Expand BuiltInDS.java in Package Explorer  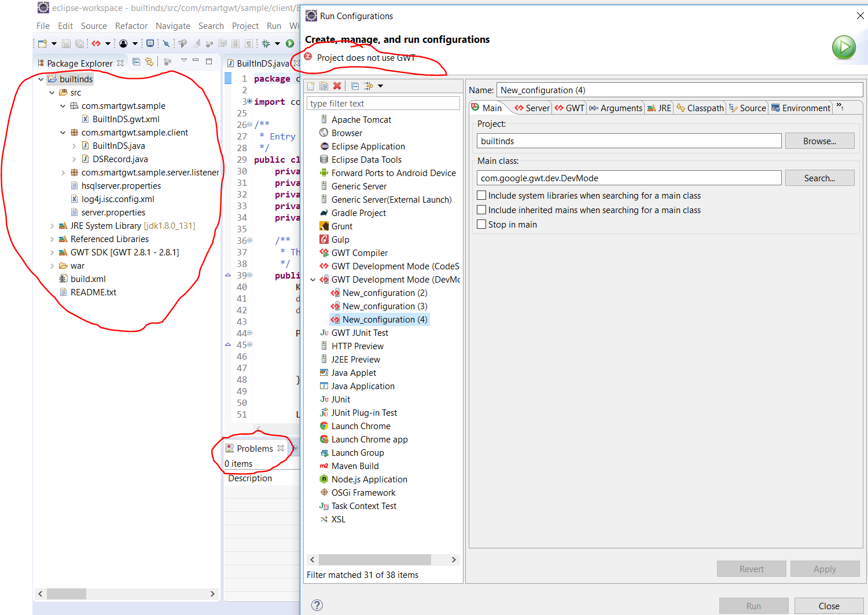coord(74,146)
